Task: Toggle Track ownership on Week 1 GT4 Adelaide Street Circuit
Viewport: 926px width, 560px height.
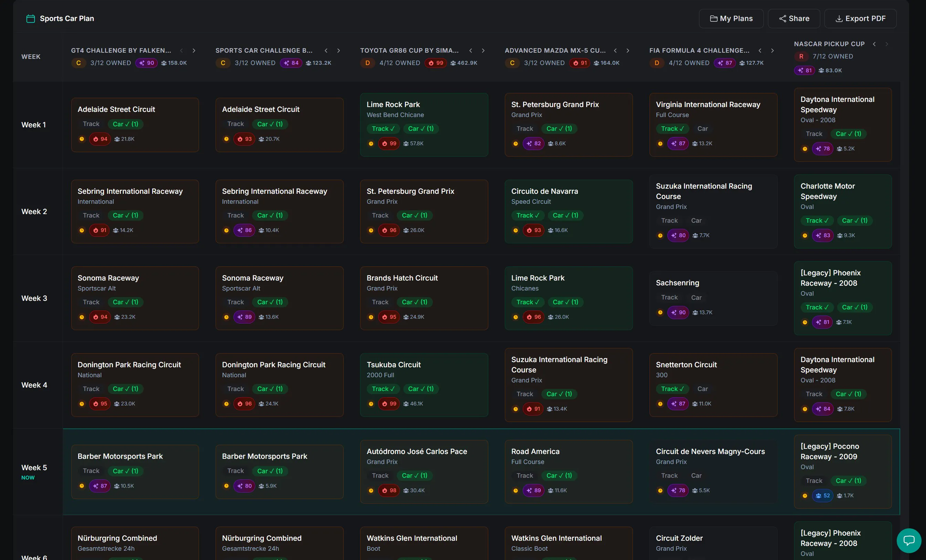Action: [x=91, y=124]
